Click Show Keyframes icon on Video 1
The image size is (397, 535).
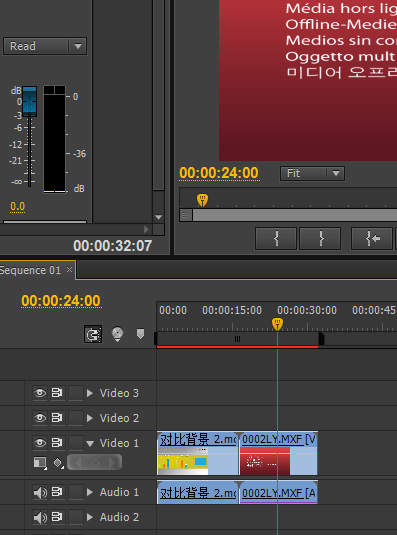(x=58, y=463)
